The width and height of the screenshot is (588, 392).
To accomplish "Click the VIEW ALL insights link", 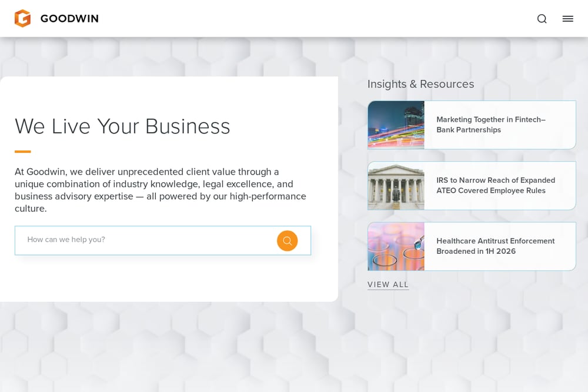I will (x=388, y=284).
